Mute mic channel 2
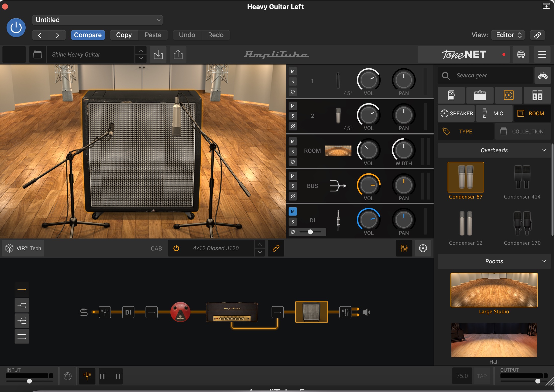 [x=293, y=106]
